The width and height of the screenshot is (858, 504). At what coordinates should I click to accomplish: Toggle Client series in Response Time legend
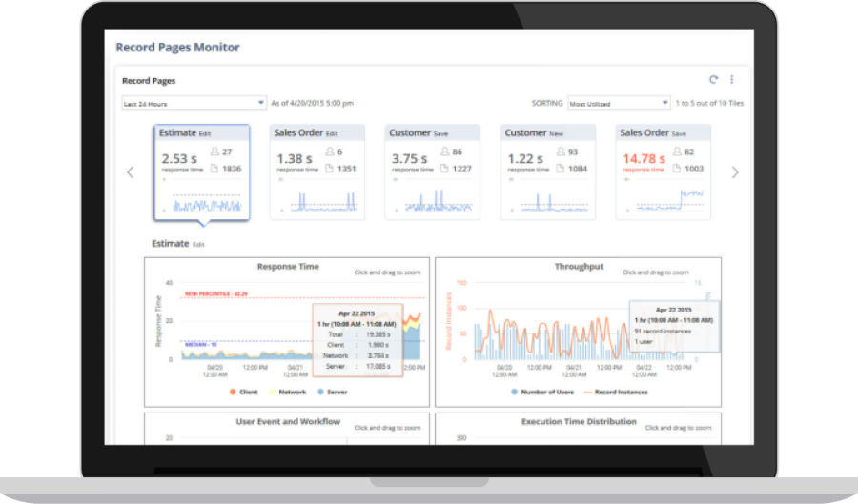tap(245, 392)
